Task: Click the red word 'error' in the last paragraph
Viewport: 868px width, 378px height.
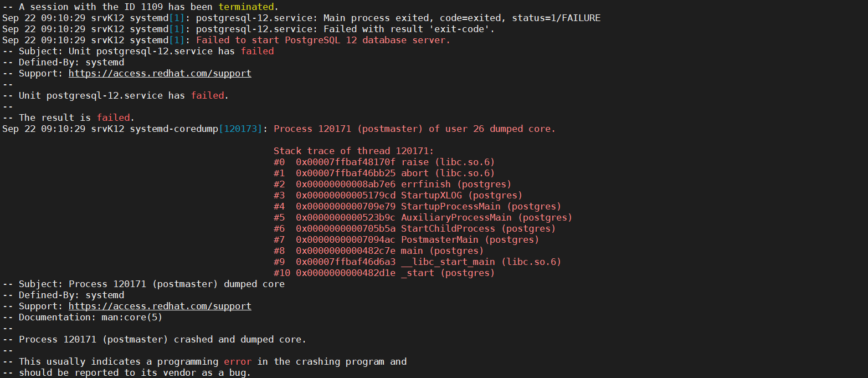Action: [238, 361]
